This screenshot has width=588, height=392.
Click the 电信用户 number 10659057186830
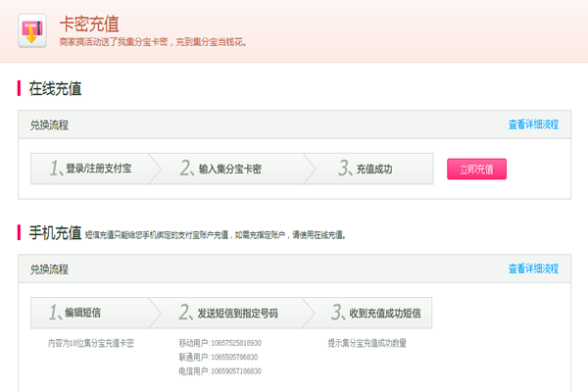[236, 371]
